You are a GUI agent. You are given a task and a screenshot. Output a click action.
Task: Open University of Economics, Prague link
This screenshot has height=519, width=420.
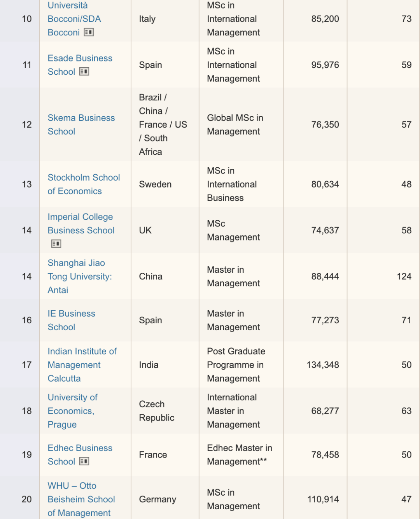coord(72,411)
